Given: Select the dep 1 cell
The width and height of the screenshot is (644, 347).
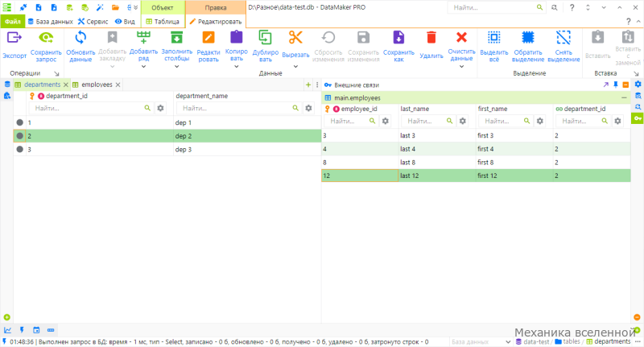Looking at the screenshot, I should point(247,122).
